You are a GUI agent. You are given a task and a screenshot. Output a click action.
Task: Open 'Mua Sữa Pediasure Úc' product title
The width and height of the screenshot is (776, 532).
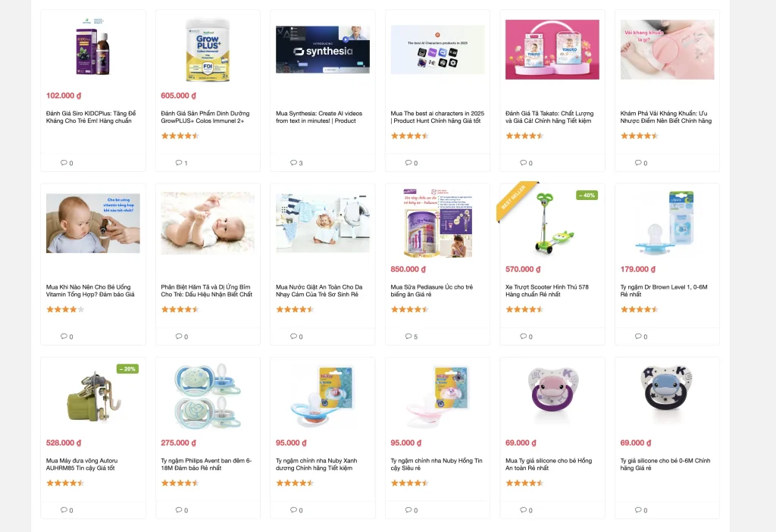[431, 290]
